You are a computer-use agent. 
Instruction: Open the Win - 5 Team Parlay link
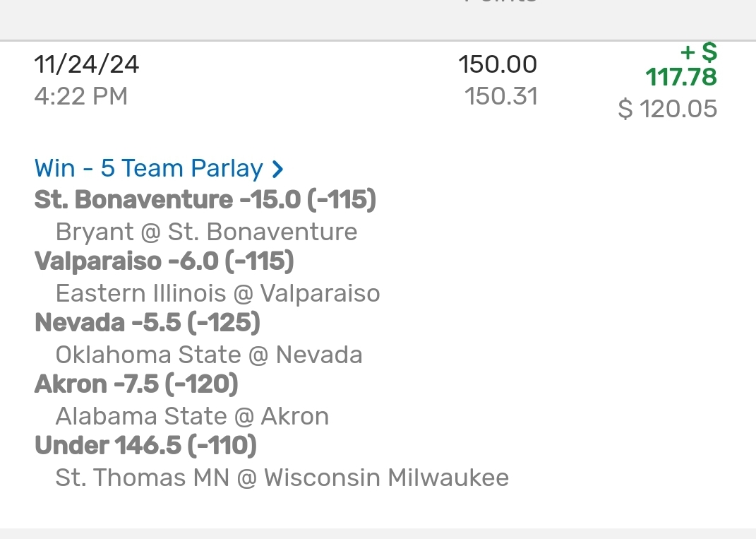(149, 169)
